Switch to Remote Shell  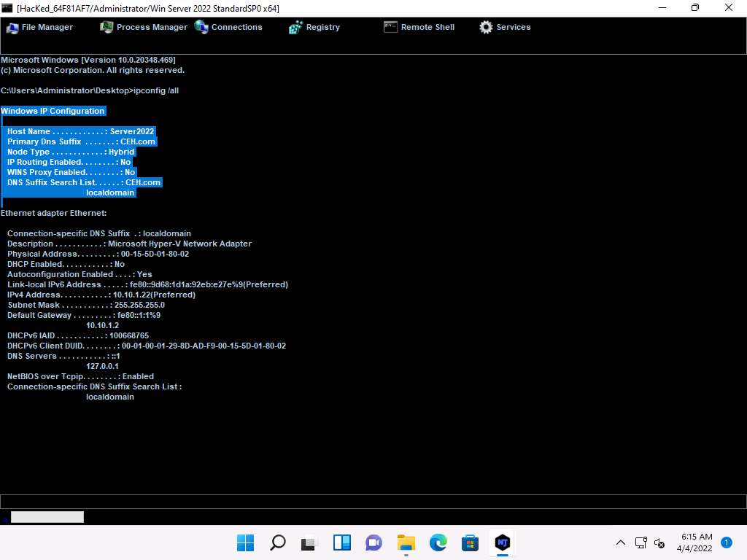pos(419,27)
